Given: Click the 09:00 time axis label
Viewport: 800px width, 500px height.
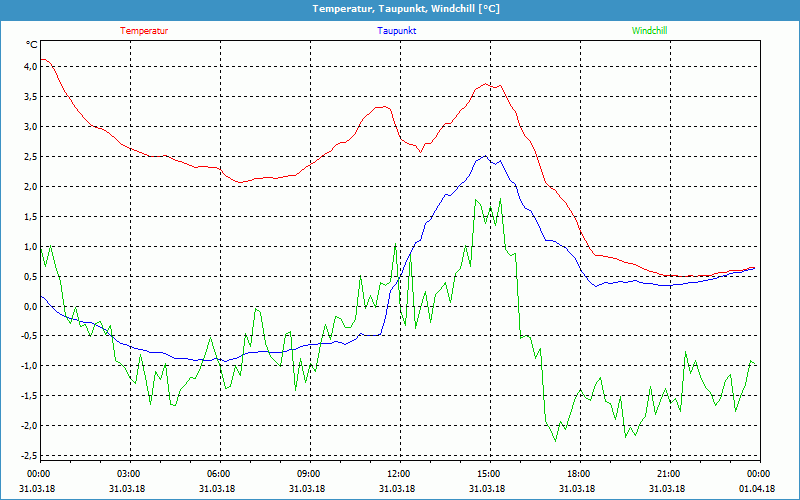Looking at the screenshot, I should 308,474.
